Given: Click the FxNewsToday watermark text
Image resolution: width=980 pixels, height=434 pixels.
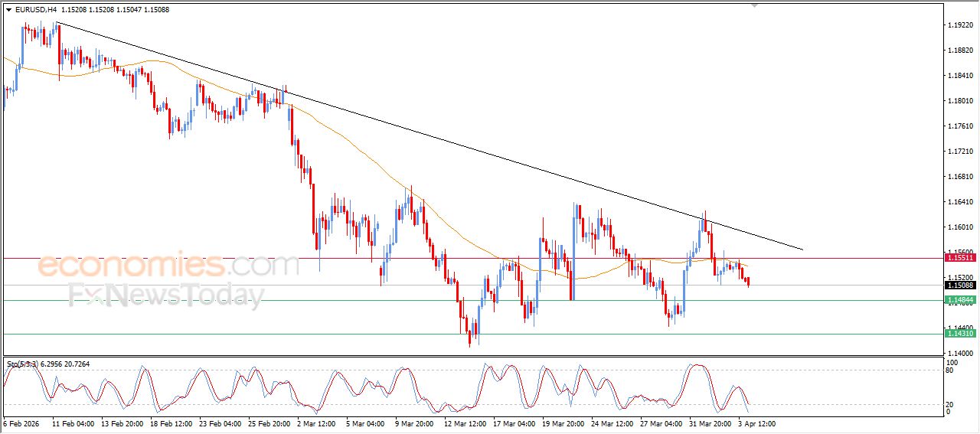Looking at the screenshot, I should pyautogui.click(x=166, y=295).
